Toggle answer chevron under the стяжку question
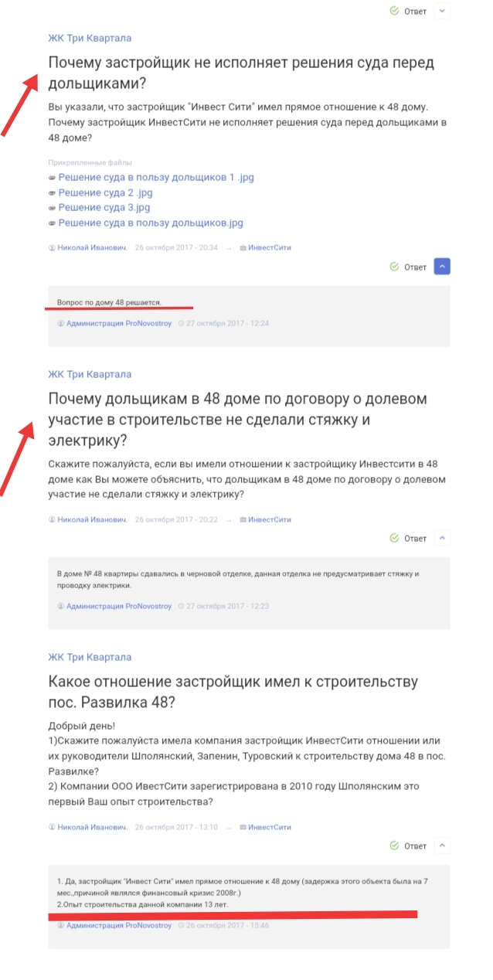This screenshot has width=493, height=980. pos(442,538)
